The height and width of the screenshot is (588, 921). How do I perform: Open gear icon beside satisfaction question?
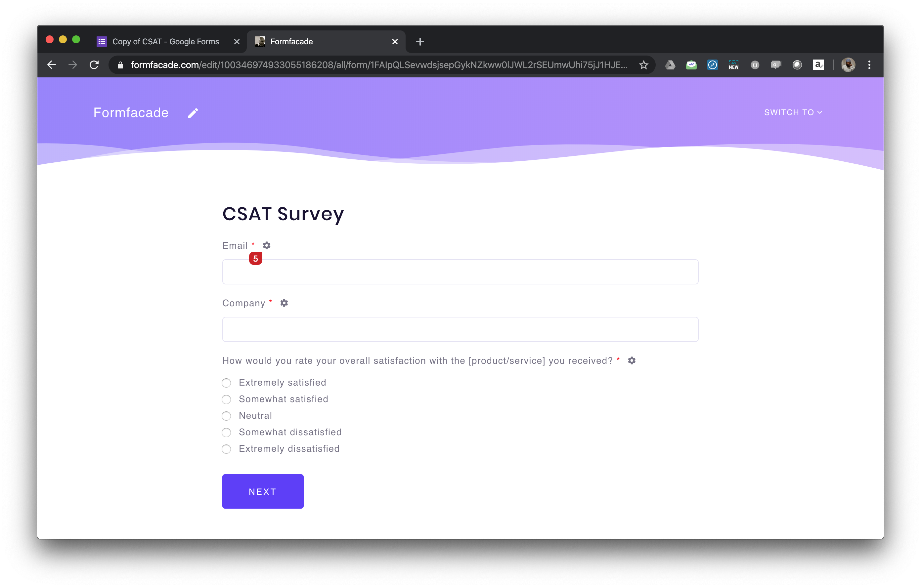pos(632,360)
